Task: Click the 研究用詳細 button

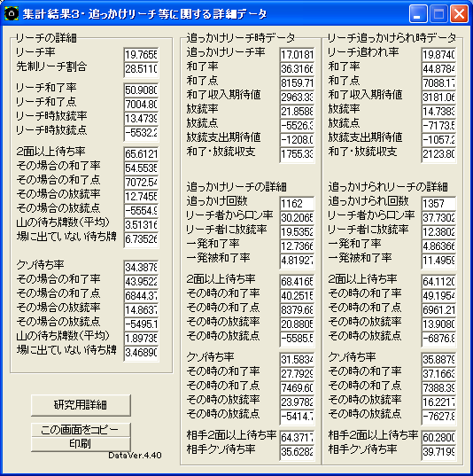Action: click(x=81, y=405)
